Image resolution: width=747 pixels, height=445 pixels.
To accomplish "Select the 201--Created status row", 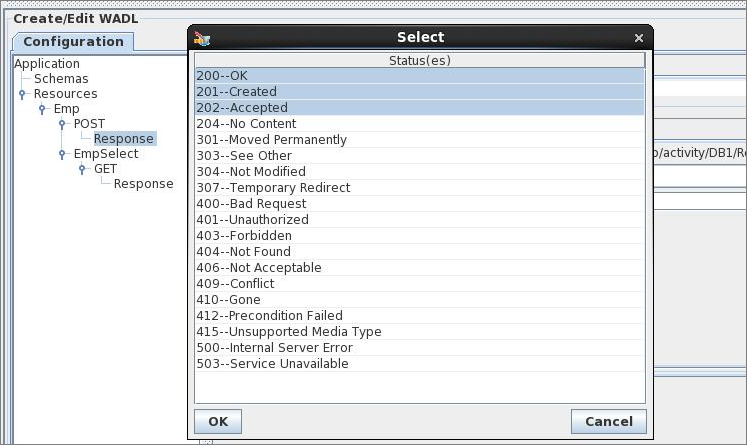I will [x=419, y=91].
